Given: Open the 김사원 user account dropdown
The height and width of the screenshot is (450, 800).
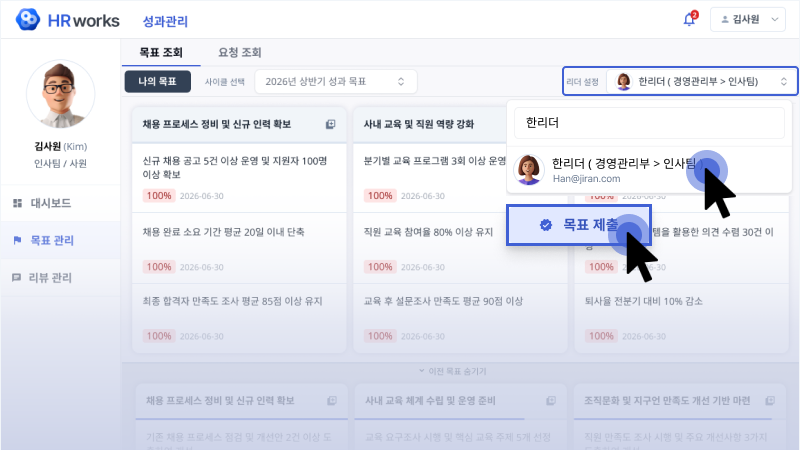Looking at the screenshot, I should tap(749, 20).
